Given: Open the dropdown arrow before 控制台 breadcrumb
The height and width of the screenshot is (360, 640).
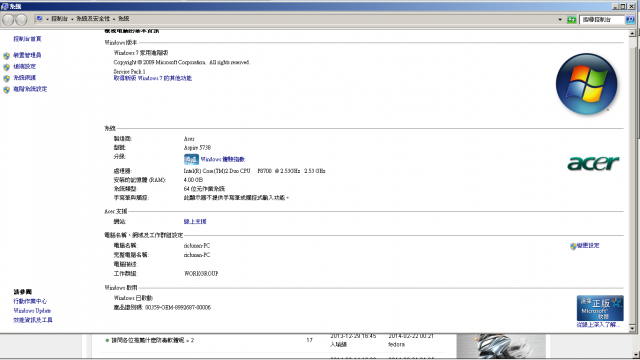Looking at the screenshot, I should [47, 19].
